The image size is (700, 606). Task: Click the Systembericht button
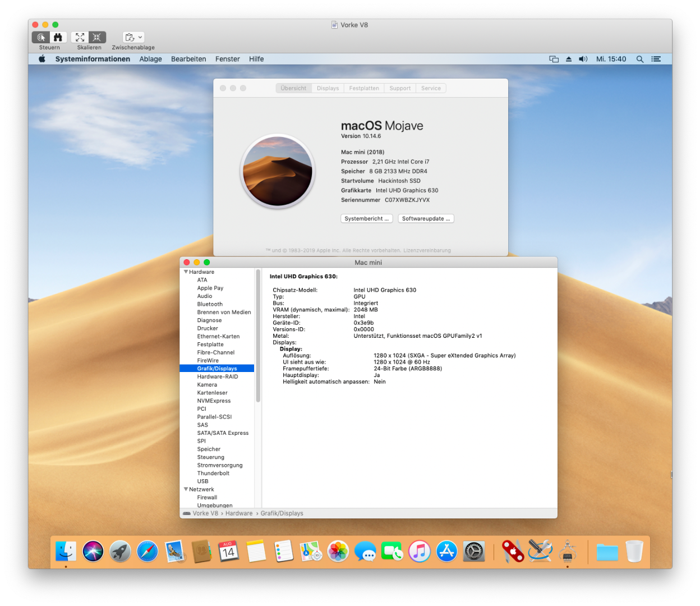pyautogui.click(x=366, y=219)
